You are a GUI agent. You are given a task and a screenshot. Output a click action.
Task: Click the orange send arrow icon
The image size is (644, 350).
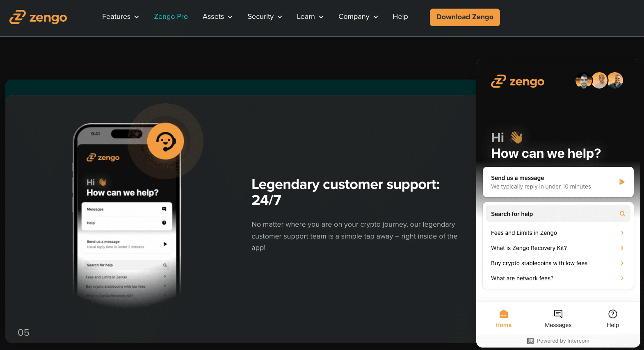point(622,182)
